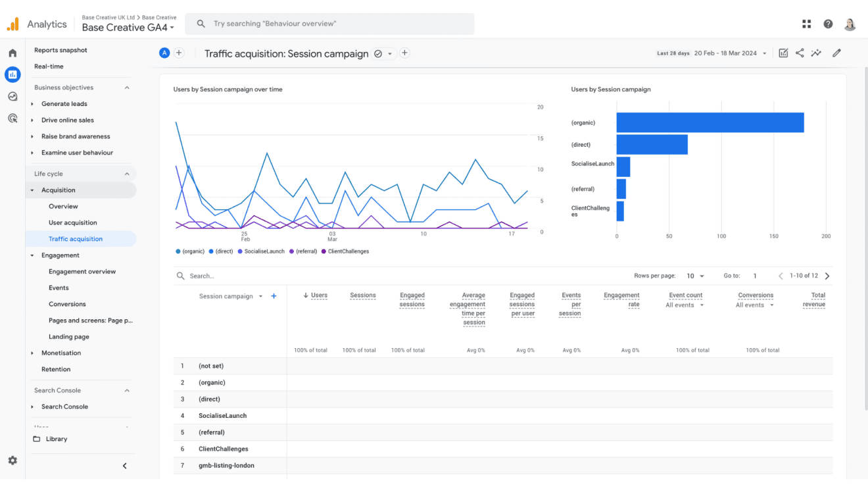868x489 pixels.
Task: Toggle the ClientChallenges legend series
Action: 345,251
